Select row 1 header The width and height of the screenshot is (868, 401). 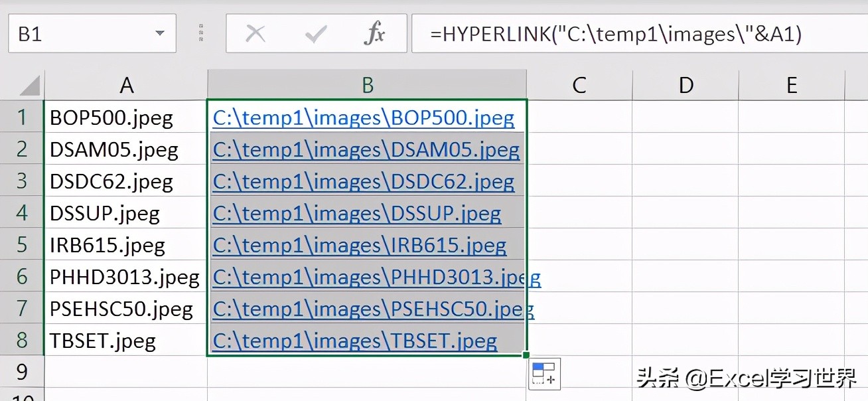(x=22, y=117)
